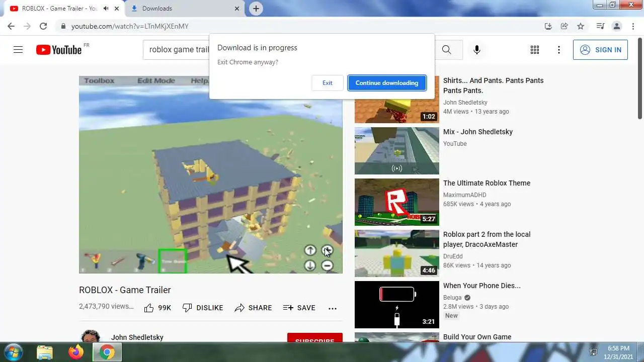Click the Exit button in download dialog
Image resolution: width=644 pixels, height=362 pixels.
click(x=328, y=83)
